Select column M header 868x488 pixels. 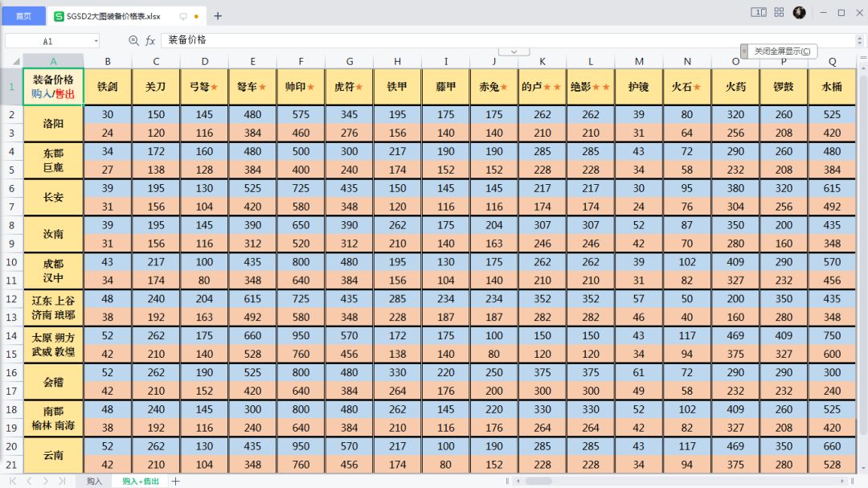[639, 61]
